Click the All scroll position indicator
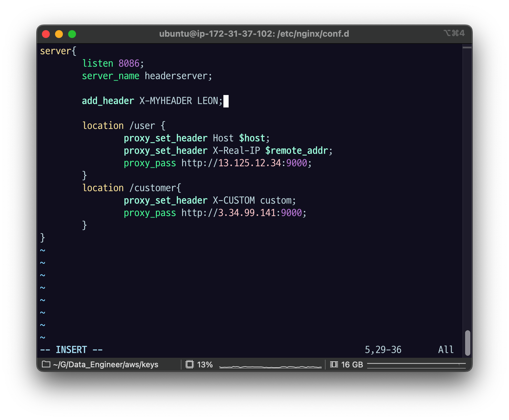This screenshot has width=509, height=420. pos(446,350)
